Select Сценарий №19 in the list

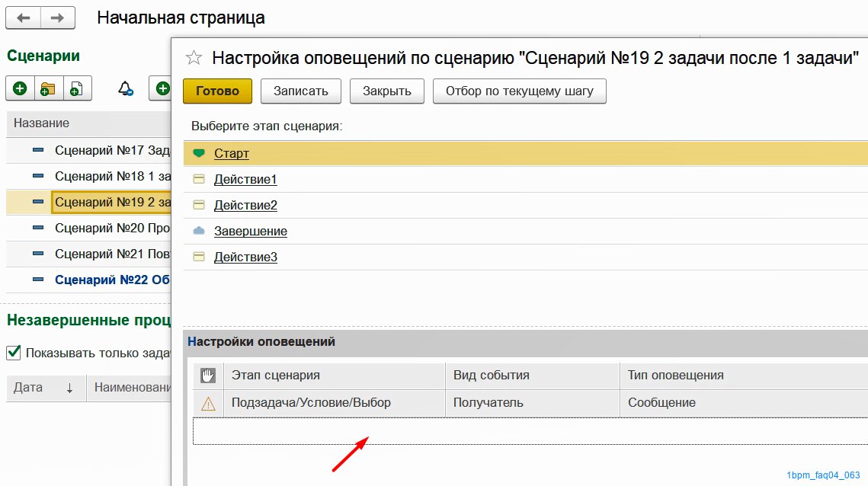coord(111,202)
